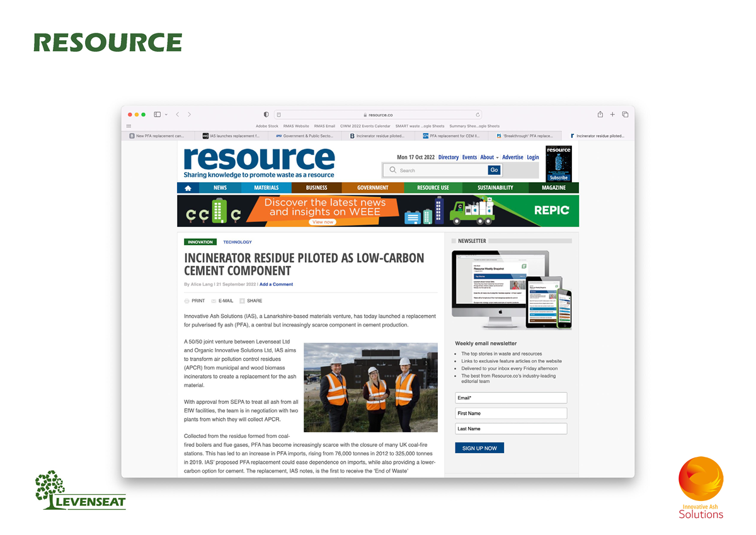The width and height of the screenshot is (756, 535).
Task: Click the magazine Subscribe cover thumbnail
Action: [559, 164]
